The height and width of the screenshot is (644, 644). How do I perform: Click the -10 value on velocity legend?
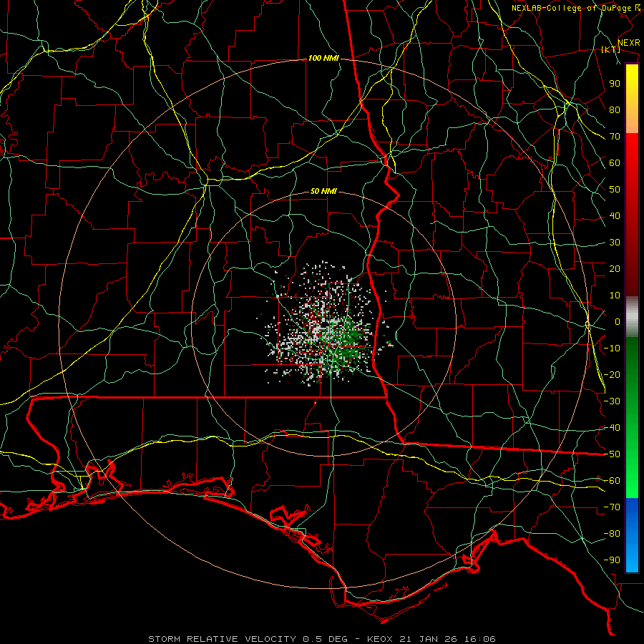click(612, 348)
